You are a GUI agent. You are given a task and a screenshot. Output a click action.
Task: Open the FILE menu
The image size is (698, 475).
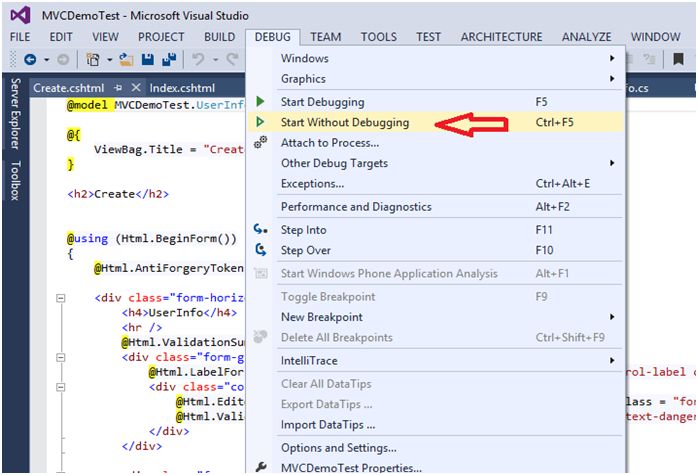pyautogui.click(x=20, y=37)
